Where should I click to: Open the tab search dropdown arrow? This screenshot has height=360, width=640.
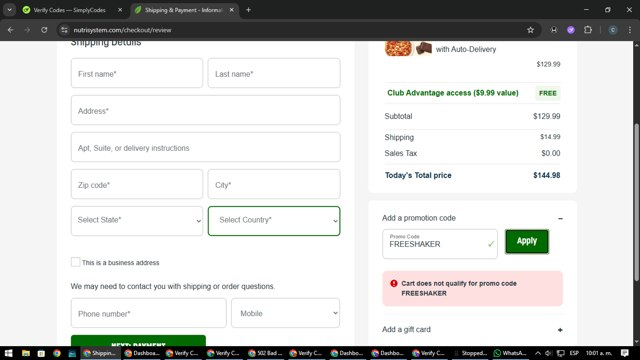(x=9, y=10)
